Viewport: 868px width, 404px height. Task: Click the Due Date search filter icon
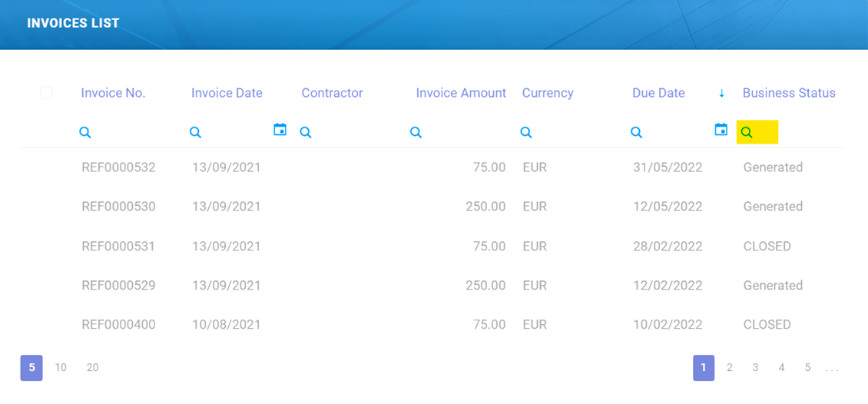[x=636, y=133]
